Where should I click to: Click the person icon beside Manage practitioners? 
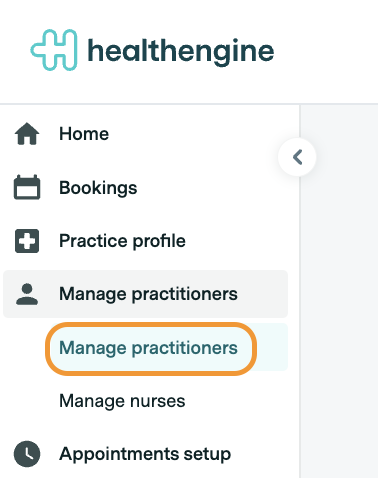coord(27,294)
